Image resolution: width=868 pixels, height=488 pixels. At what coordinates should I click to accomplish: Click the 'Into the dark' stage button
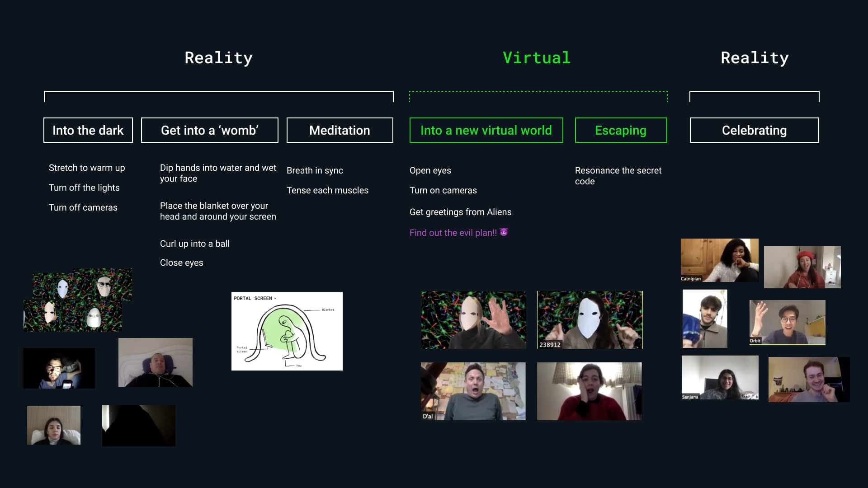[x=88, y=130]
